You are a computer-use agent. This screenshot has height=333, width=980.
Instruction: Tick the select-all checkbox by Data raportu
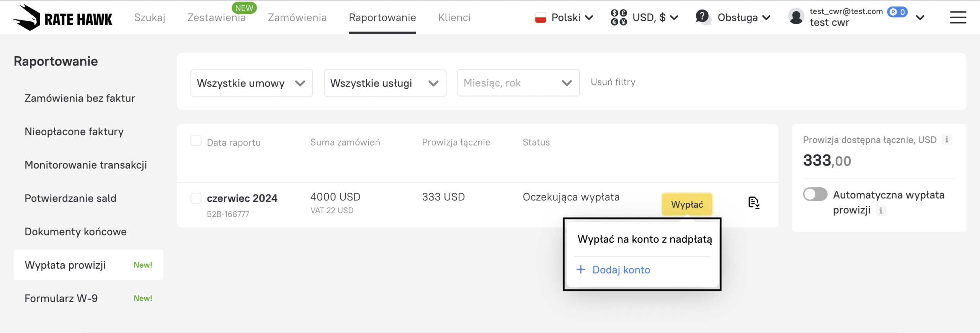click(196, 141)
